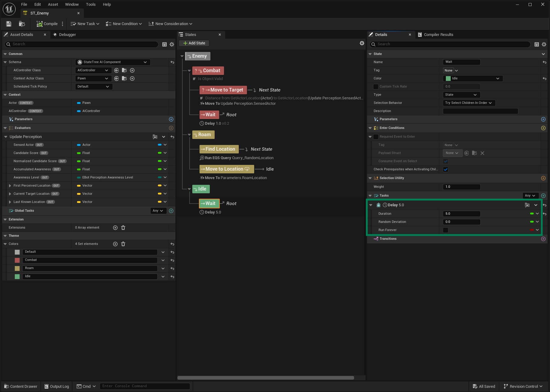Click the Browse to asset icon in toolbar

22,24
